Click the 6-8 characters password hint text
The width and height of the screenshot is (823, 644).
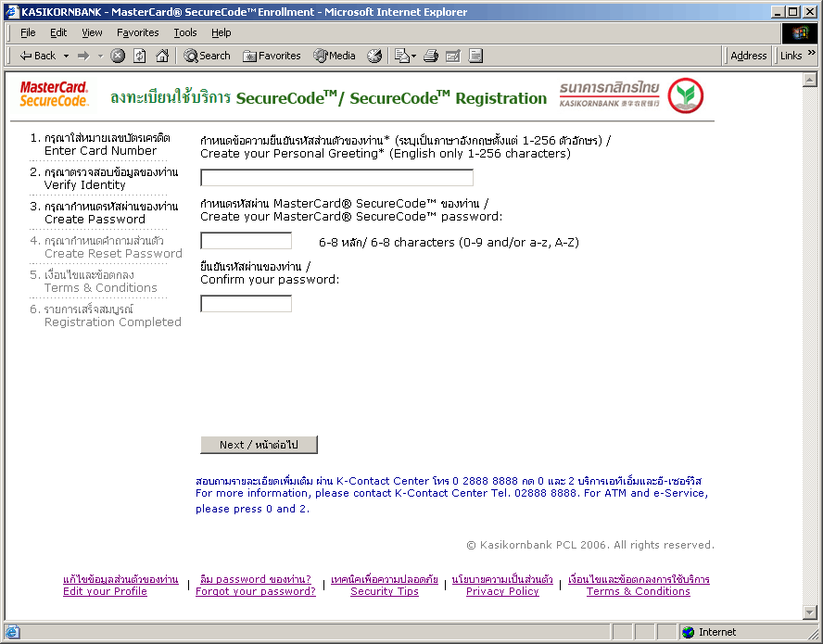[x=449, y=243]
